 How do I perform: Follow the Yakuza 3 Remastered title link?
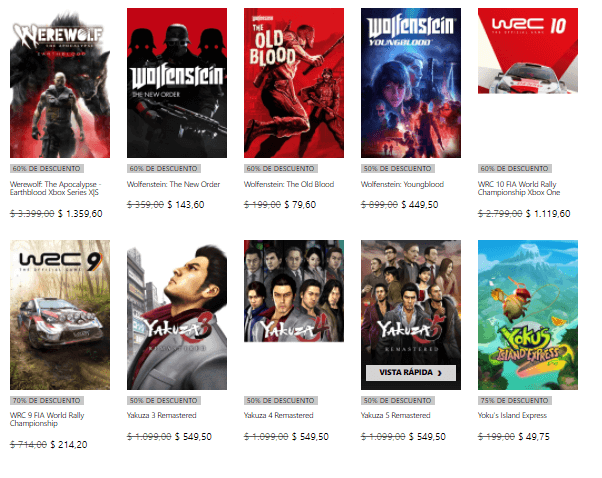point(162,415)
